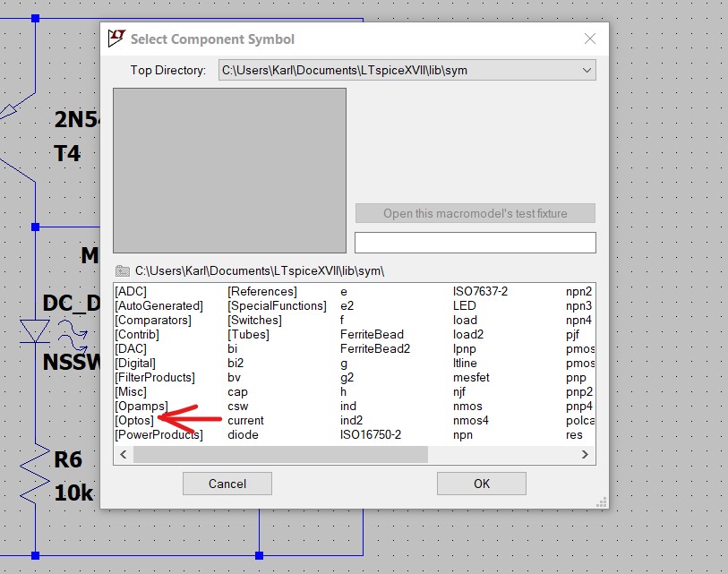The height and width of the screenshot is (574, 728).
Task: Open the [PowerProducts] folder
Action: coord(158,435)
